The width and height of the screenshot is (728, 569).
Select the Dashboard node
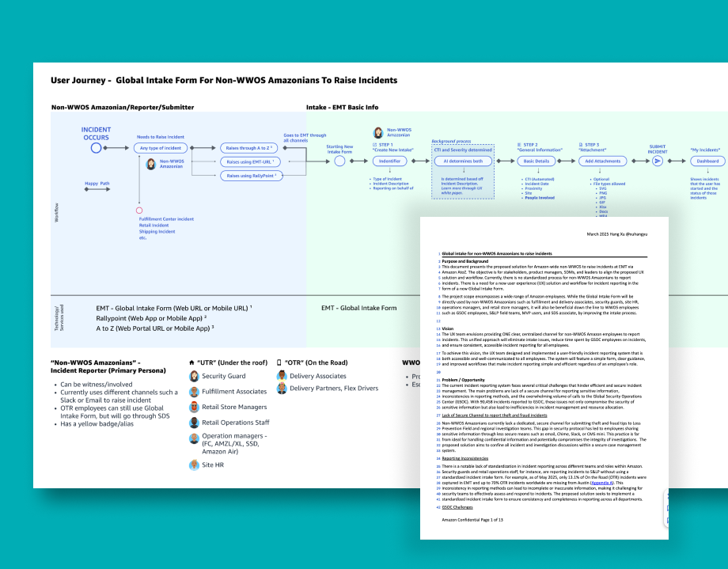click(707, 161)
